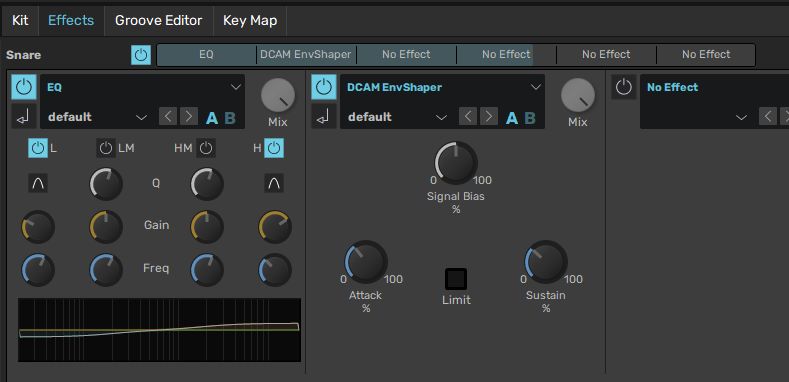Go to next EnvShaper preset
Viewport: 789px width, 382px height.
pyautogui.click(x=488, y=116)
